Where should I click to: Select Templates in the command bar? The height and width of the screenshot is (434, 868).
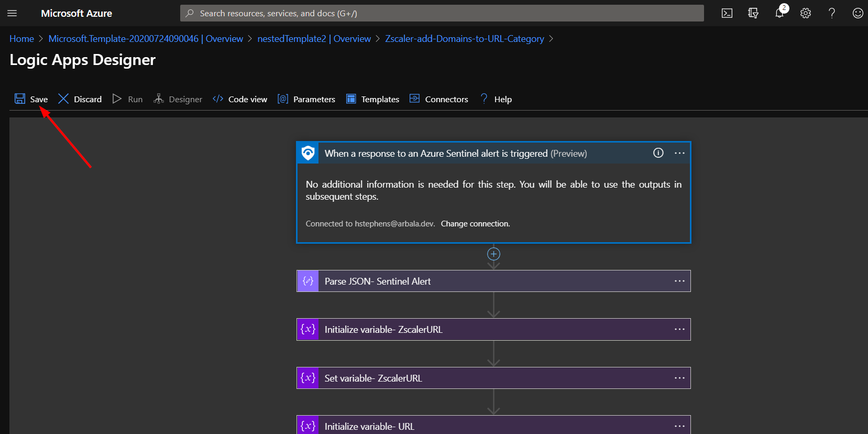[373, 99]
